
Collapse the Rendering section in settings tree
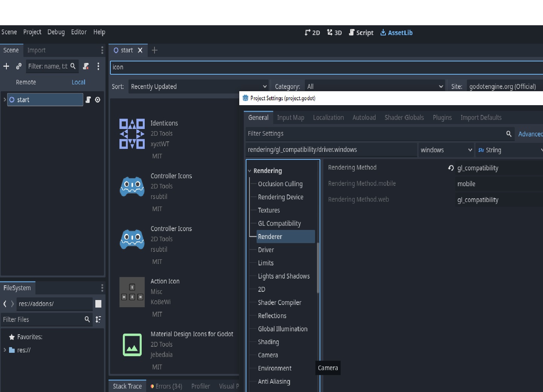[249, 171]
